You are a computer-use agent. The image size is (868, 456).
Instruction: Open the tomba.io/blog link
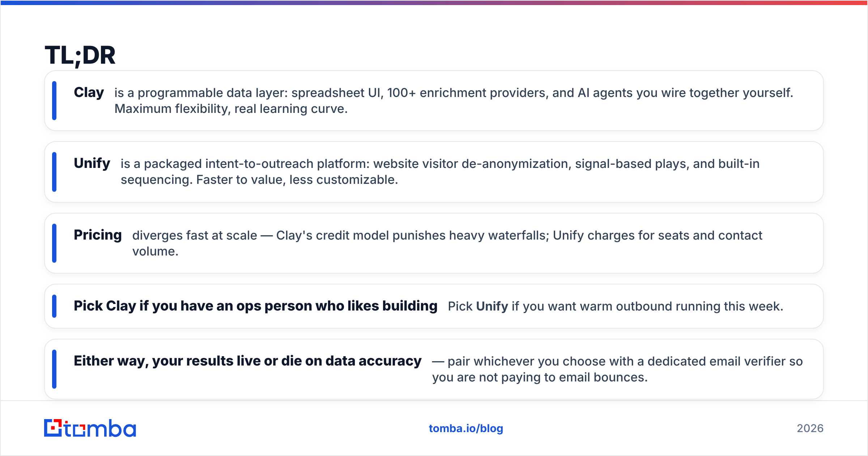point(466,428)
